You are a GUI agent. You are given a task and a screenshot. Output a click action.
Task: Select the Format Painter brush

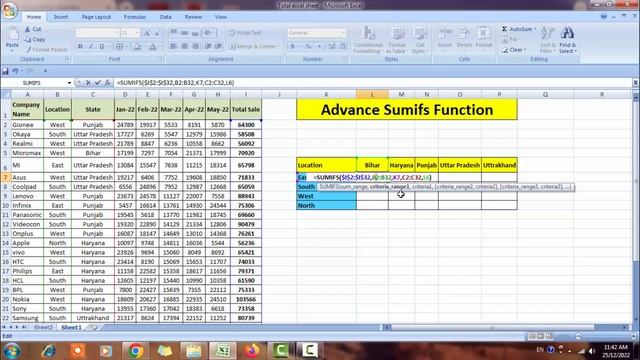(46, 50)
